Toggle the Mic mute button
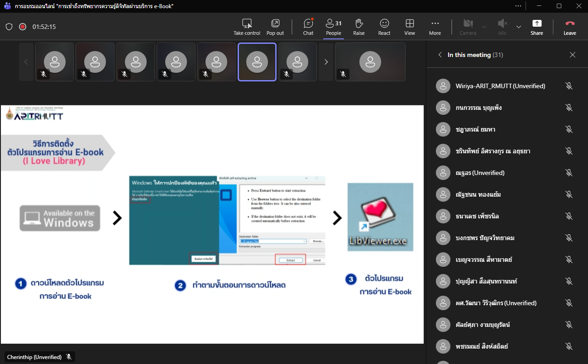 pos(502,27)
